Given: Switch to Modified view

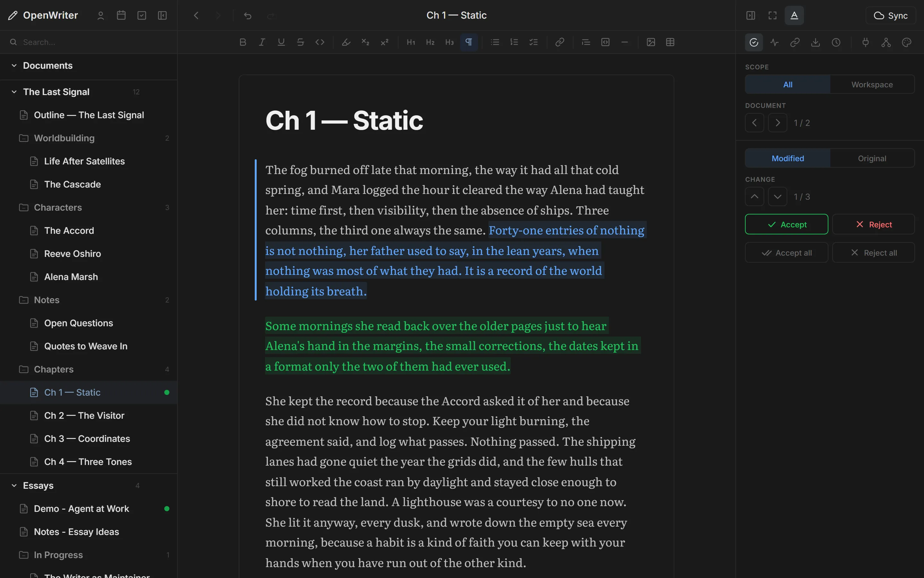Looking at the screenshot, I should (788, 158).
